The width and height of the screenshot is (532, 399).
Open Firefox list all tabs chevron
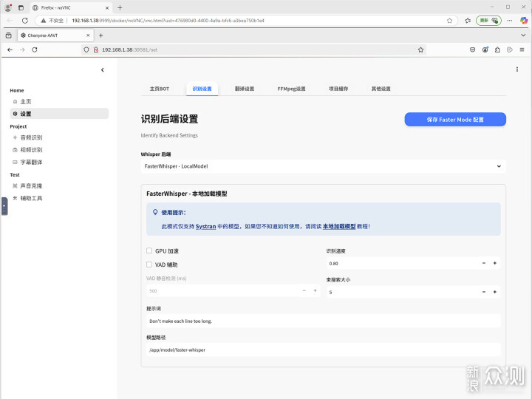523,35
